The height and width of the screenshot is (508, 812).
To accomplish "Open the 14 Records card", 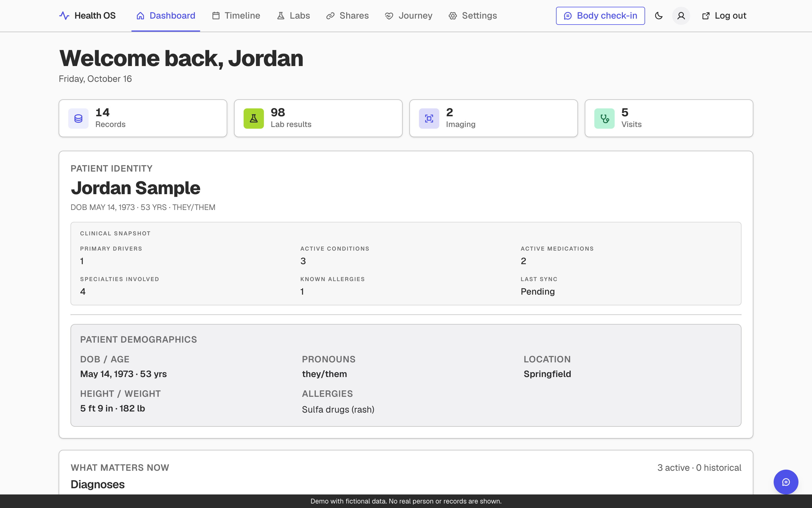I will 143,118.
